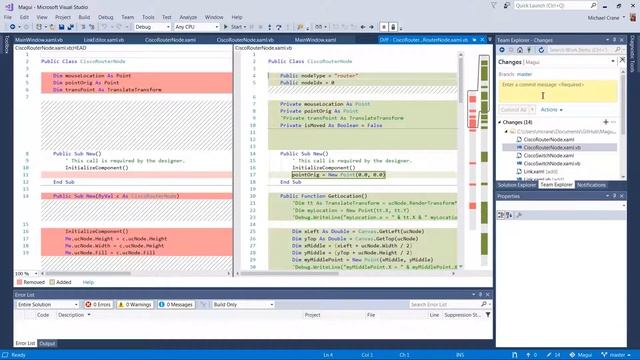Select CiscoSwitchNode.xaml.vb in Changes
The image size is (640, 360).
(551, 163)
